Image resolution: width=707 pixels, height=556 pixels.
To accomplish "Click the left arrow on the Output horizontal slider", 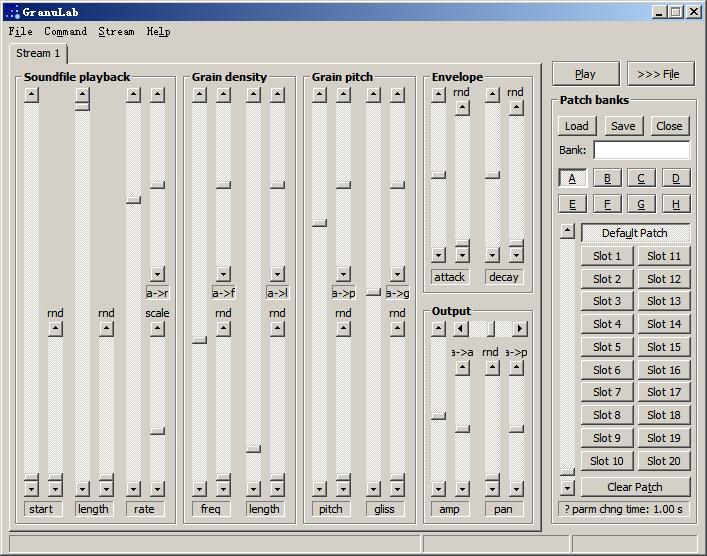I will (460, 329).
